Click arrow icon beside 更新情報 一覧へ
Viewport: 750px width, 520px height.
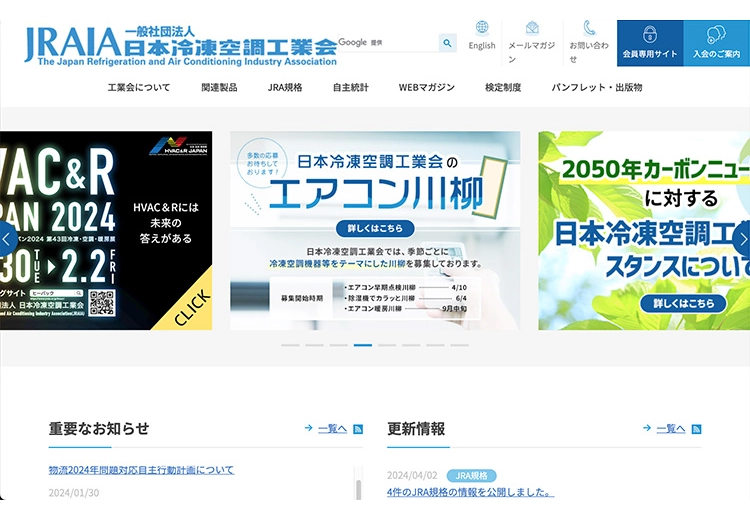pos(647,428)
